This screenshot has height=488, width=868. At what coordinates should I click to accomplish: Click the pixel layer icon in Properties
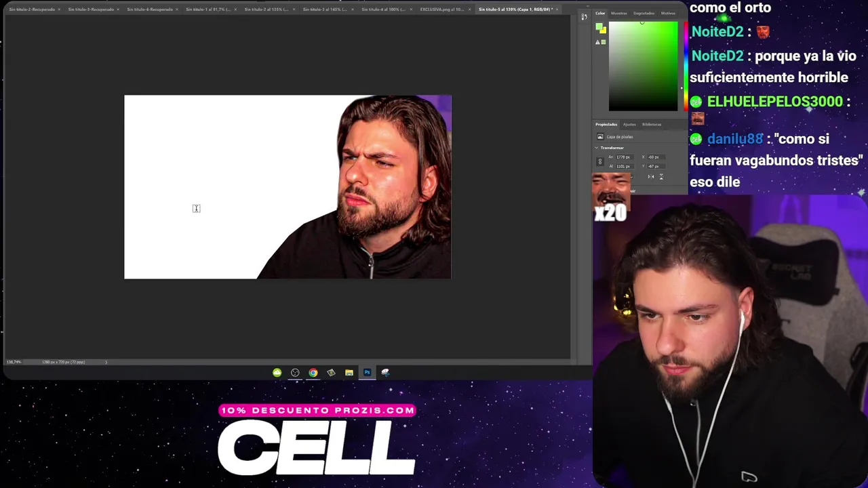600,137
